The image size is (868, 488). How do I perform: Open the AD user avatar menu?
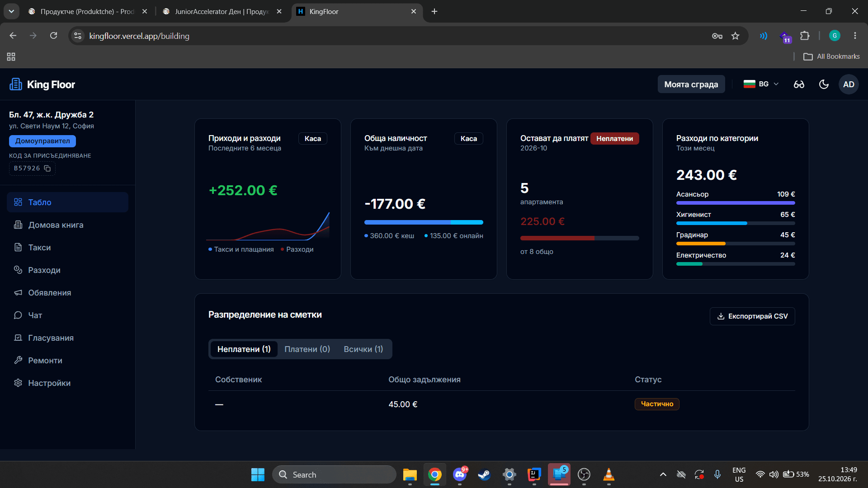pos(849,84)
